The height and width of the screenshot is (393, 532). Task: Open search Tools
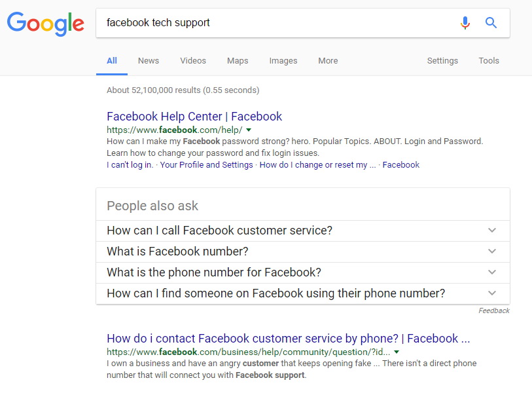pyautogui.click(x=489, y=61)
